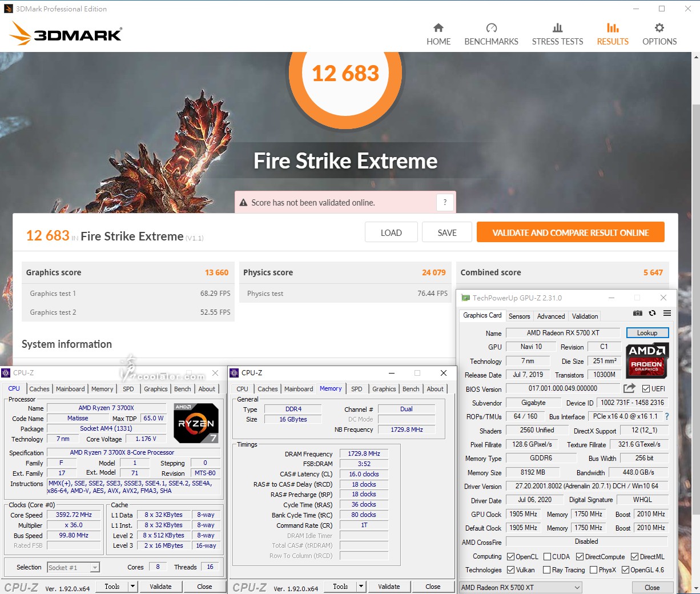Viewport: 700px width, 594px height.
Task: Click the help question mark on validation warning
Action: pyautogui.click(x=445, y=202)
